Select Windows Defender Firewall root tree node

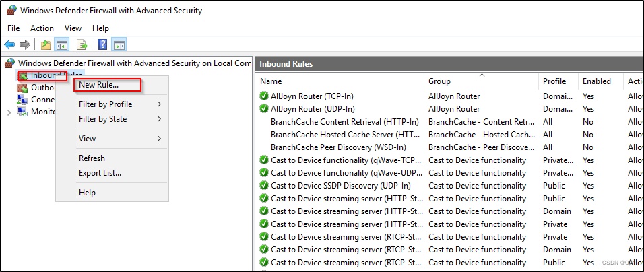pos(135,63)
